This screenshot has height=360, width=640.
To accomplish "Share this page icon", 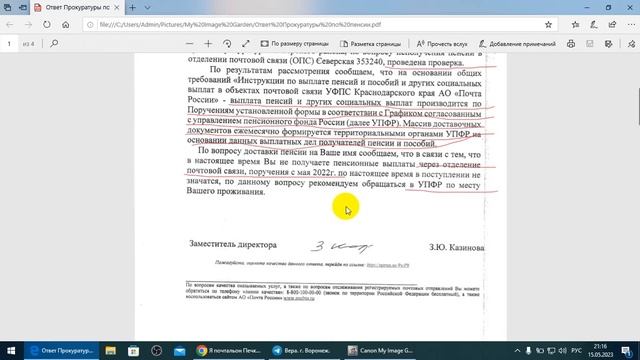I will point(612,24).
